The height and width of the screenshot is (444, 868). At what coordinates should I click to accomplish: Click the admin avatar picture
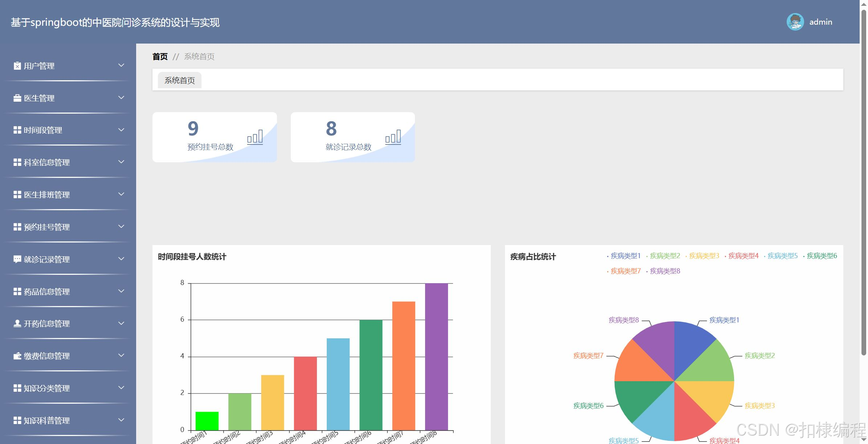(795, 22)
